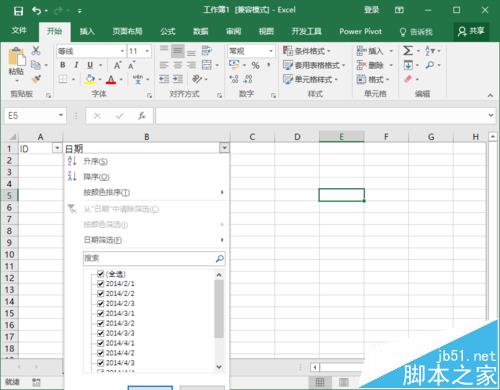Align text right in cell
Viewport: 500px width, 390px height.
click(191, 65)
